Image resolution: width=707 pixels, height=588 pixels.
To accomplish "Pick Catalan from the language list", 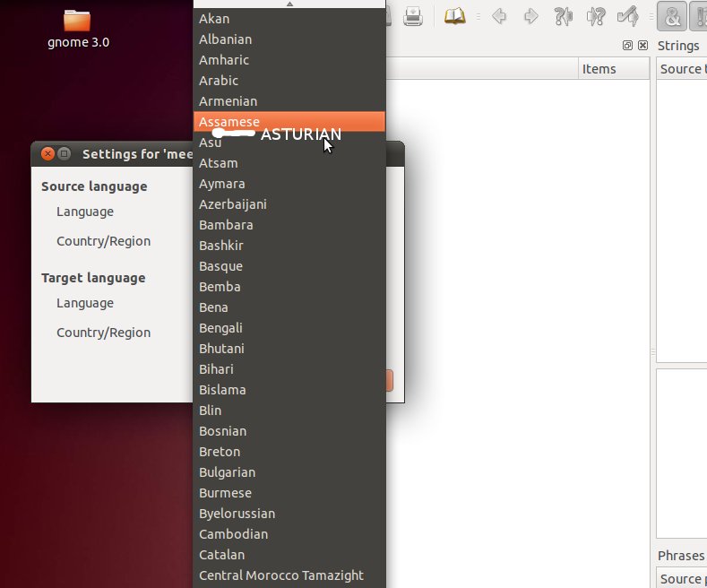I will click(x=221, y=555).
